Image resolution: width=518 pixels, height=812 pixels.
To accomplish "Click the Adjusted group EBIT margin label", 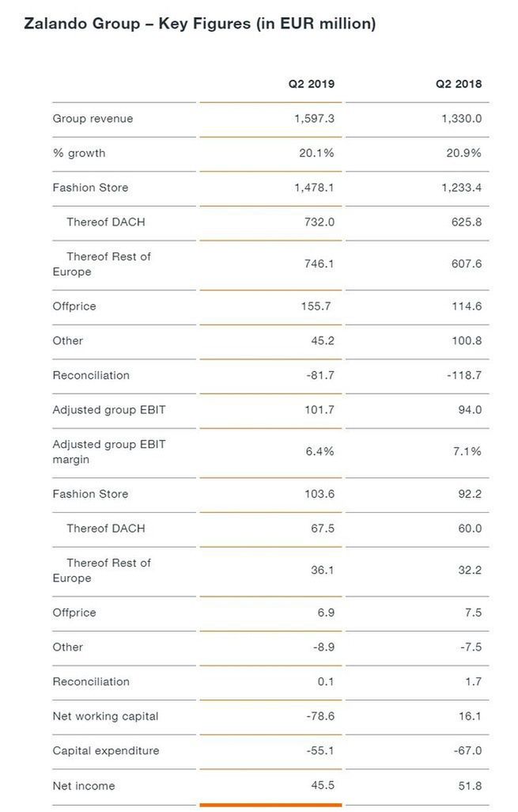I will coord(109,452).
